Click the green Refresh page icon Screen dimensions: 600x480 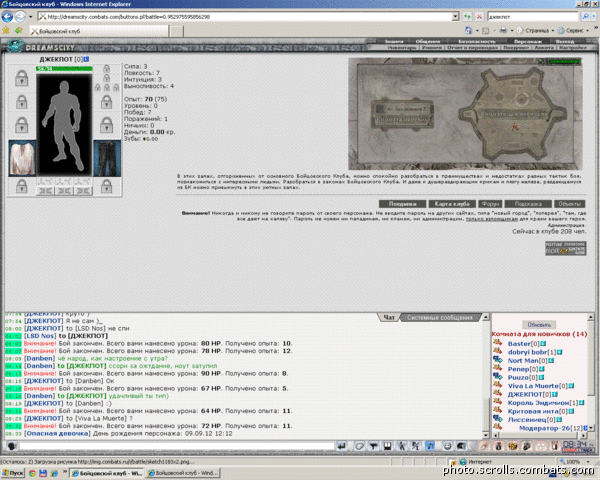tap(467, 17)
